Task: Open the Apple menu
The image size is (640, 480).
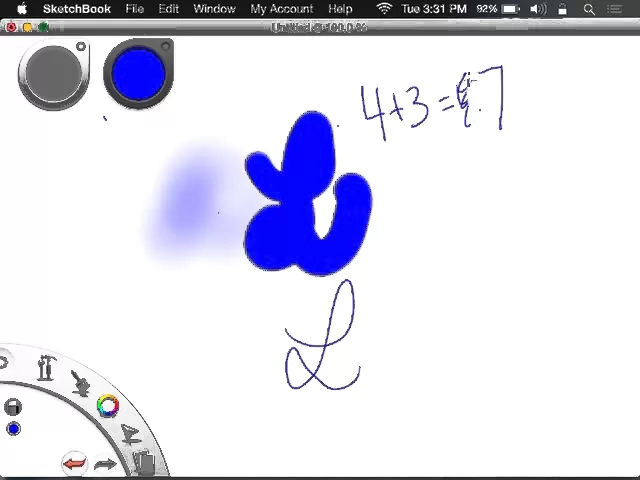Action: tap(22, 9)
